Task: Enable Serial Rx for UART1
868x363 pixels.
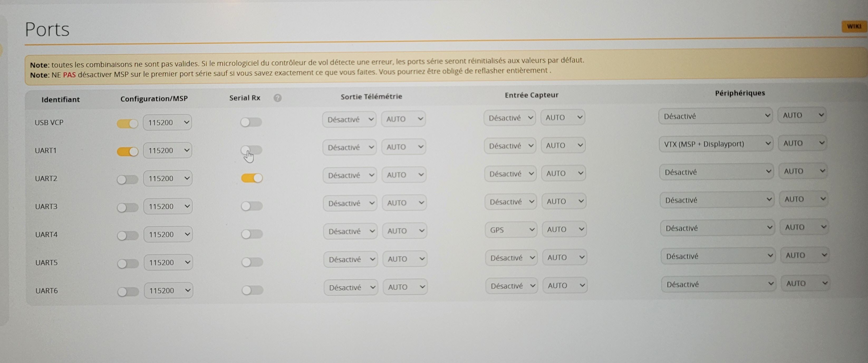Action: click(x=251, y=150)
